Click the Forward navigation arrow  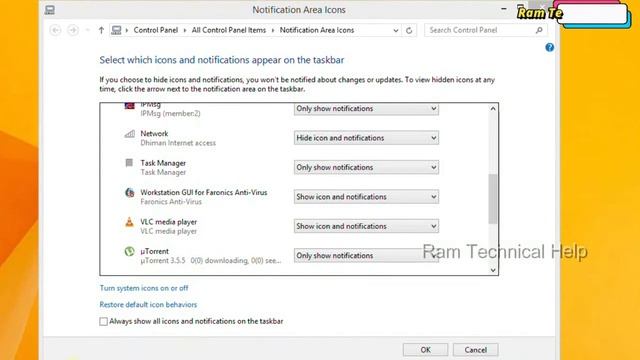click(73, 30)
